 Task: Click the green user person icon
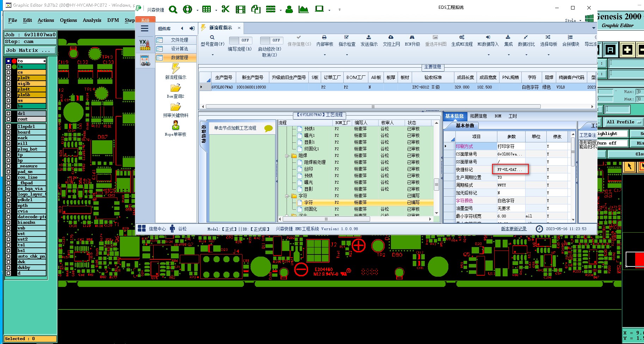[289, 10]
